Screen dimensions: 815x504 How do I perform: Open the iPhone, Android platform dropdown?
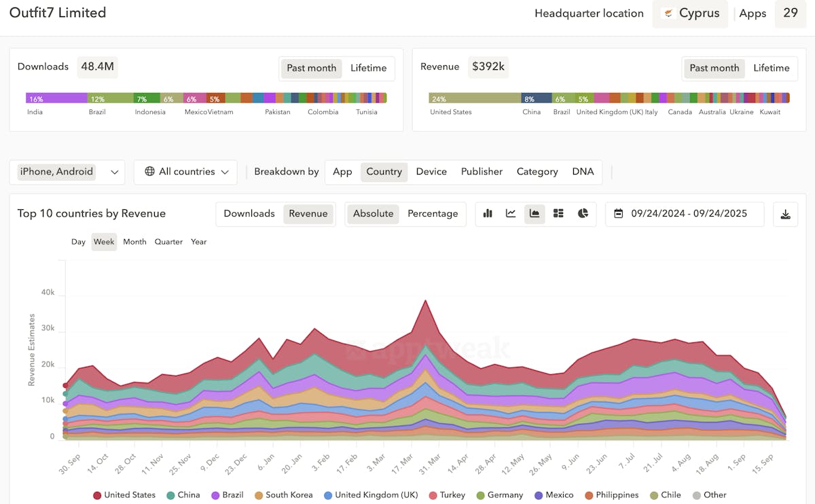coord(67,172)
